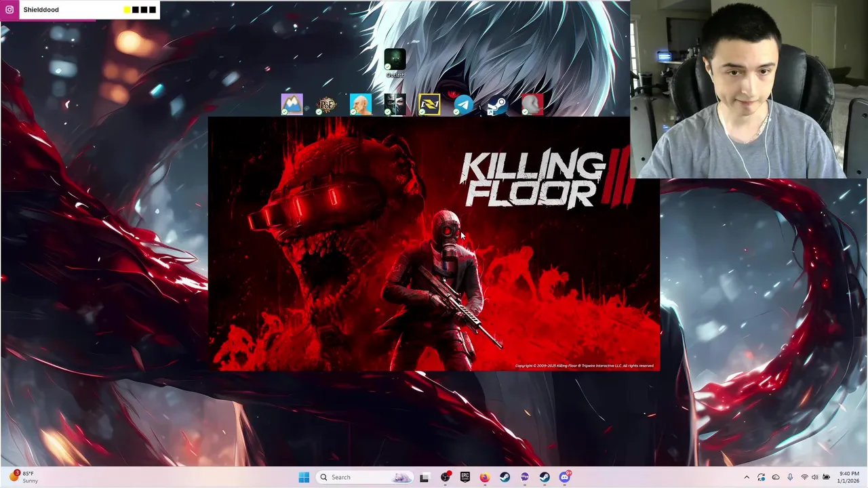This screenshot has width=868, height=488.
Task: Open Discord from the taskbar
Action: point(565,477)
